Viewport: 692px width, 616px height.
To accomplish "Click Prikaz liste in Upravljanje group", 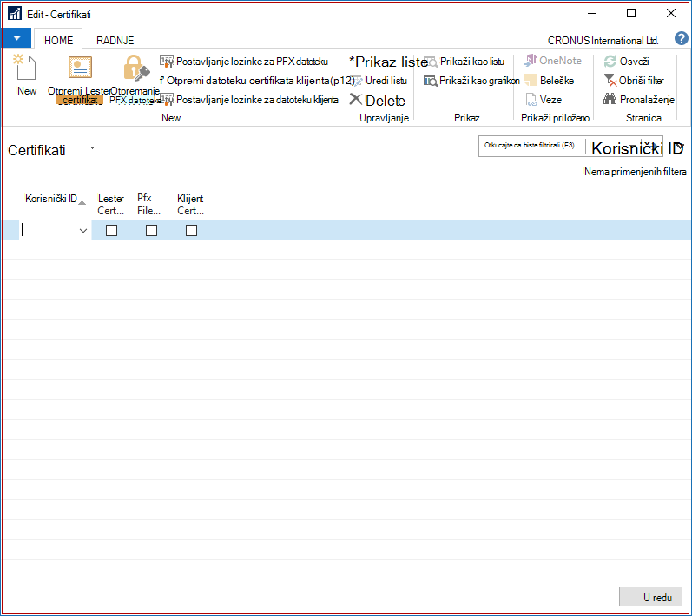I will pyautogui.click(x=388, y=62).
